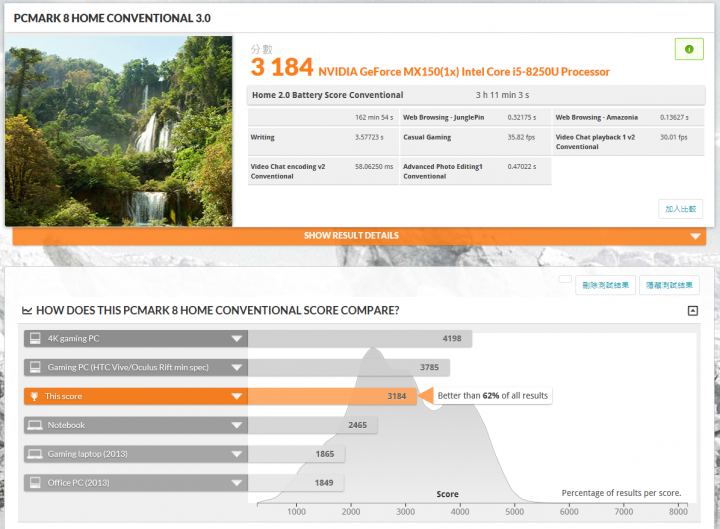Click NVIDIA GeForce MX150 processor title
720x529 pixels.
point(464,72)
